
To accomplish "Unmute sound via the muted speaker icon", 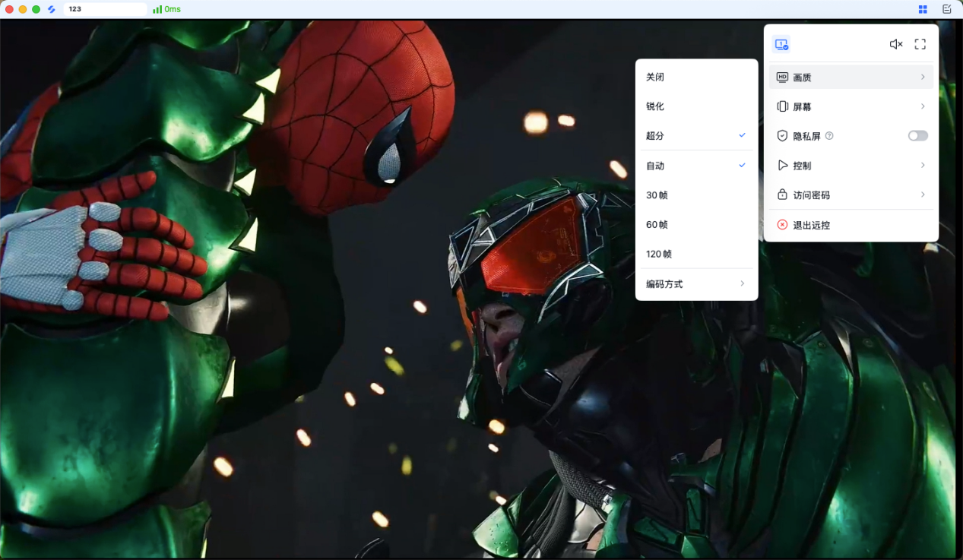I will point(896,44).
